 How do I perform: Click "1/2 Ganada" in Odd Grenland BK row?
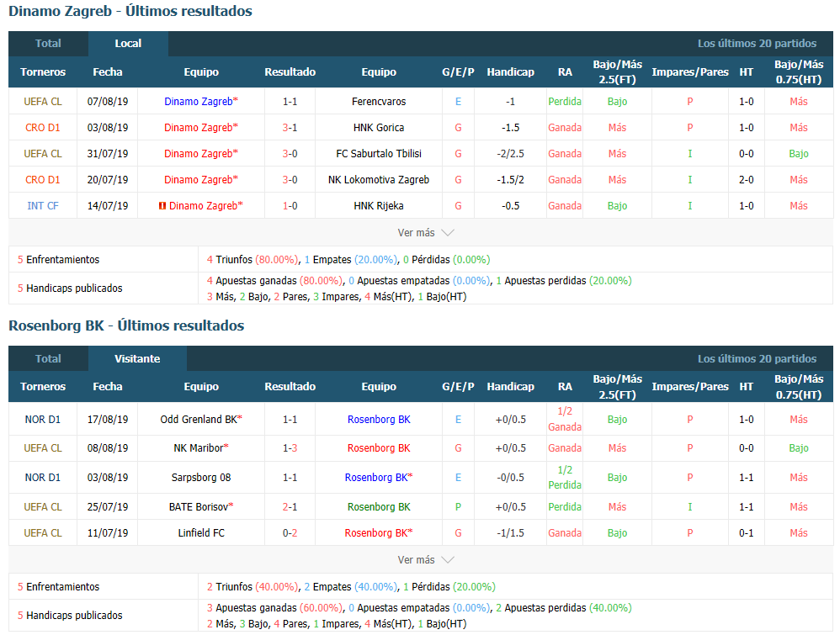pyautogui.click(x=565, y=419)
